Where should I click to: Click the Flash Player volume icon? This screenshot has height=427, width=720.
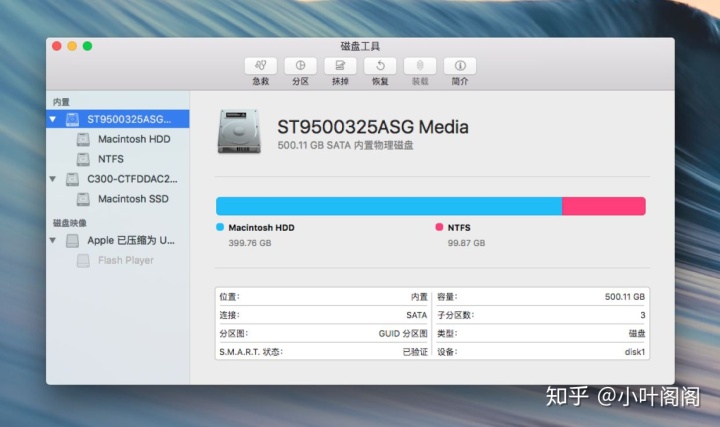(x=83, y=260)
